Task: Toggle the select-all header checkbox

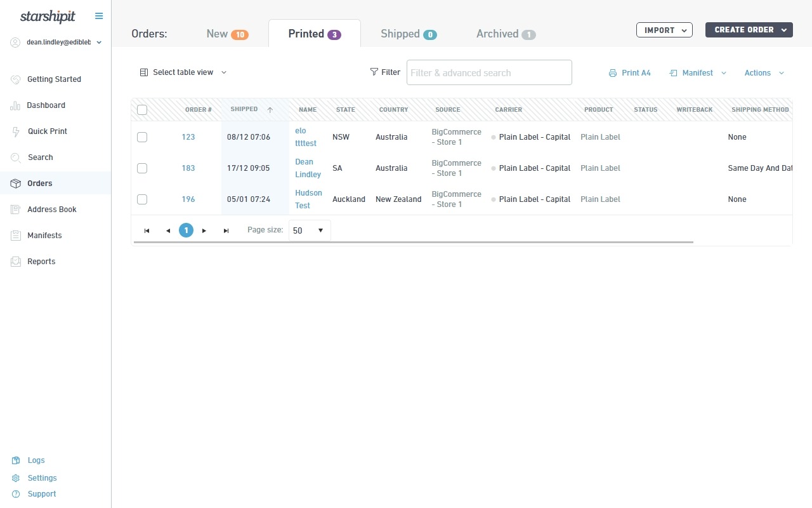Action: 142,110
